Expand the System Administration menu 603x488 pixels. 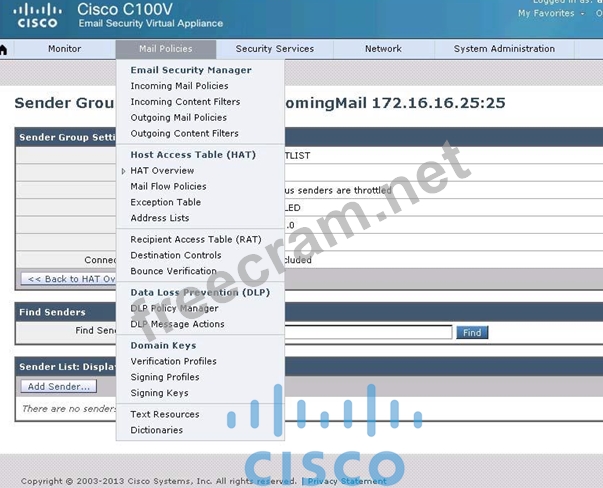pyautogui.click(x=504, y=49)
